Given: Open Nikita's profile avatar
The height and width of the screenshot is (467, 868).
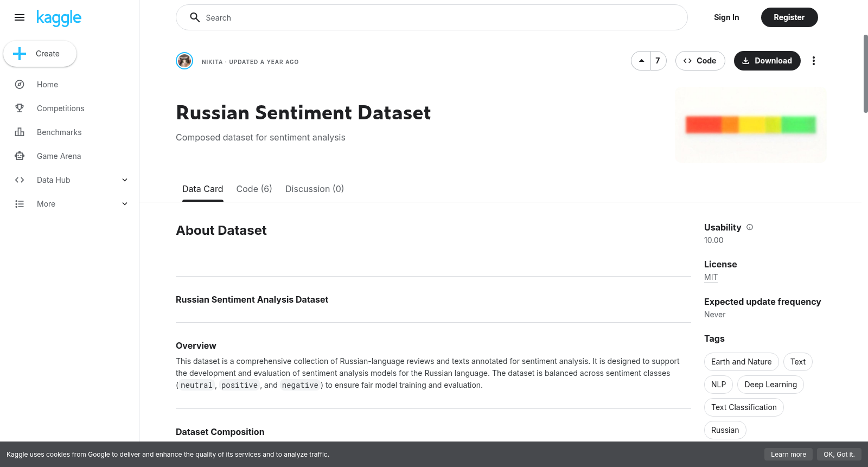Looking at the screenshot, I should [x=184, y=61].
